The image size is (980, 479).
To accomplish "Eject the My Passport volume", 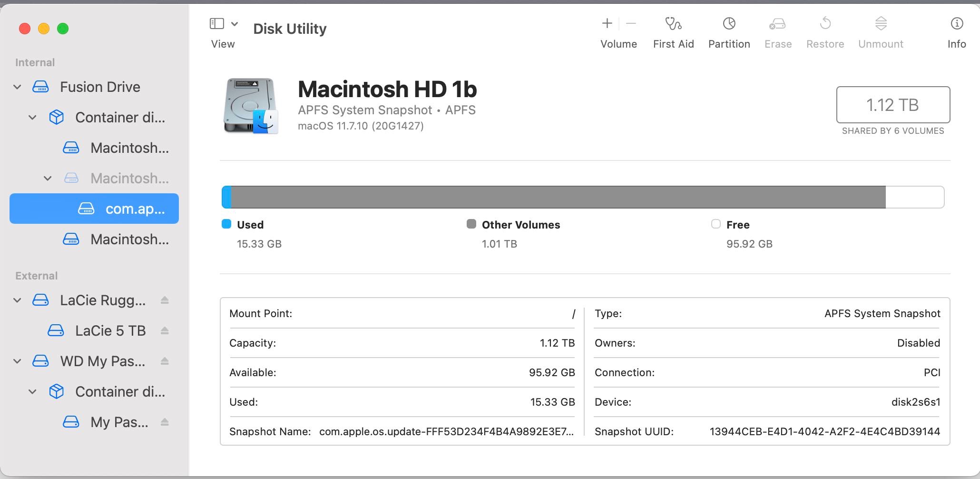I will pos(165,422).
